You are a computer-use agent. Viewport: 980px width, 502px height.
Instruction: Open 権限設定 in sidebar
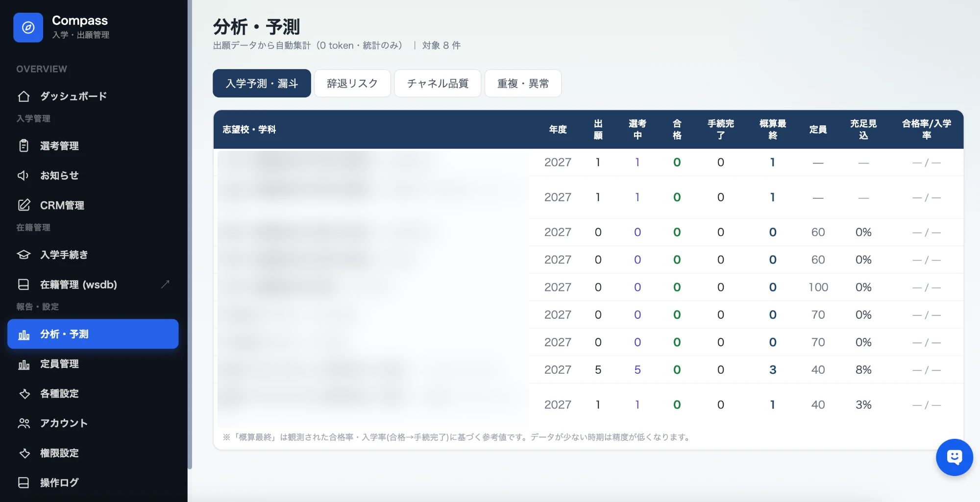93,453
